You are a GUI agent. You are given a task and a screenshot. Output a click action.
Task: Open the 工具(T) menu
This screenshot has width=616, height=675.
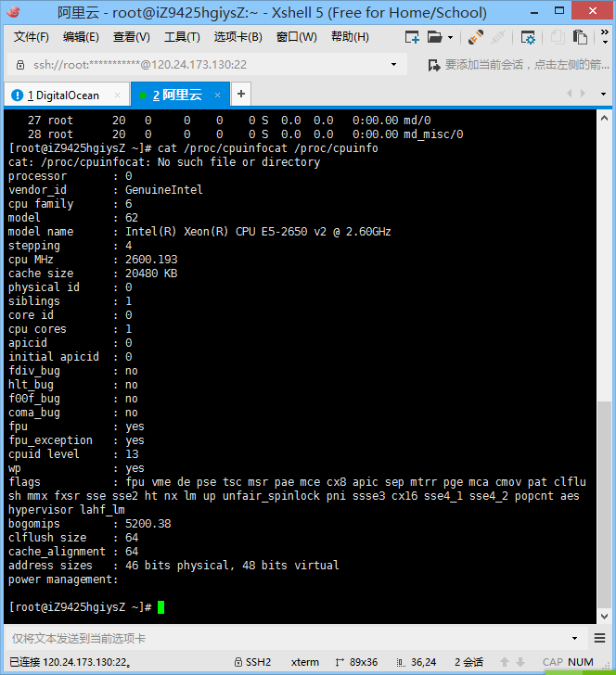tap(182, 37)
